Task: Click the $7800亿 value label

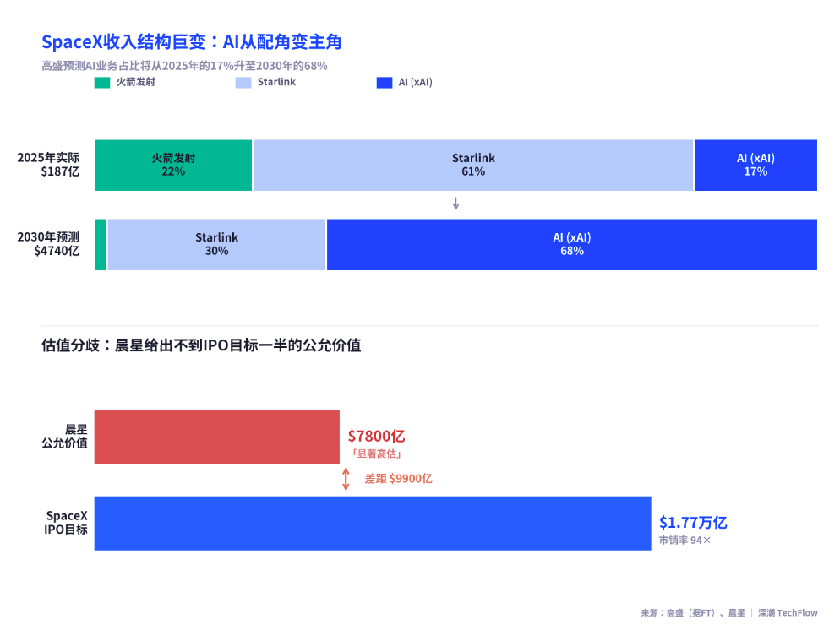Action: [377, 436]
